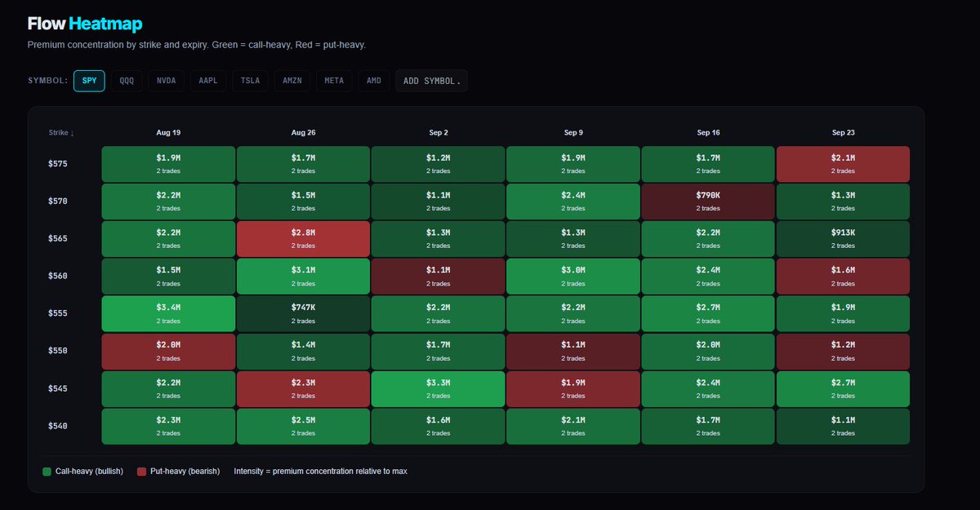Click the $575 strike row label

point(58,164)
